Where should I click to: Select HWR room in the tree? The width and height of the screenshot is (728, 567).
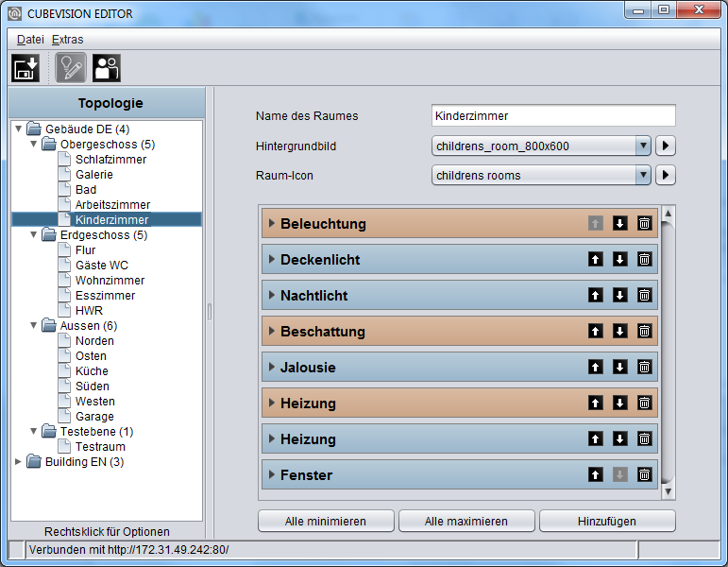(89, 311)
